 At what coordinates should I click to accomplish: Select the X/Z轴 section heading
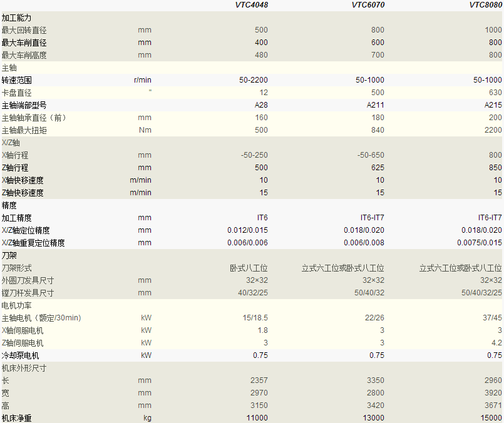coord(11,143)
